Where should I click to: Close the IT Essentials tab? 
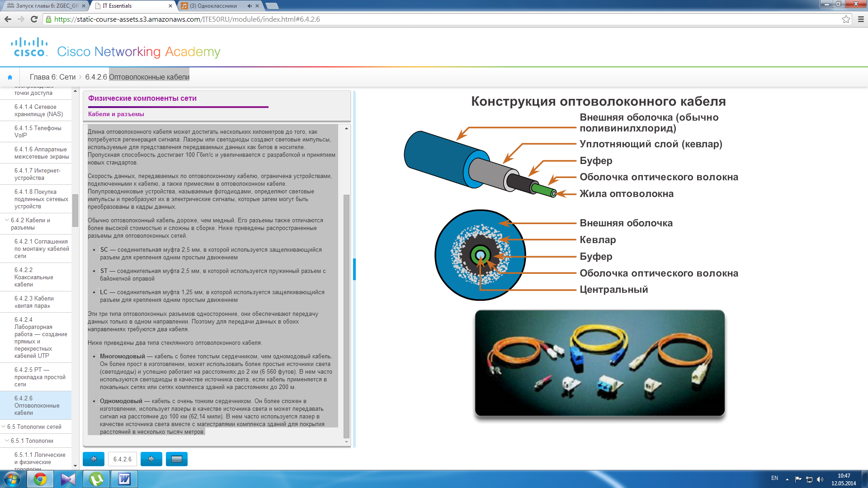[170, 6]
